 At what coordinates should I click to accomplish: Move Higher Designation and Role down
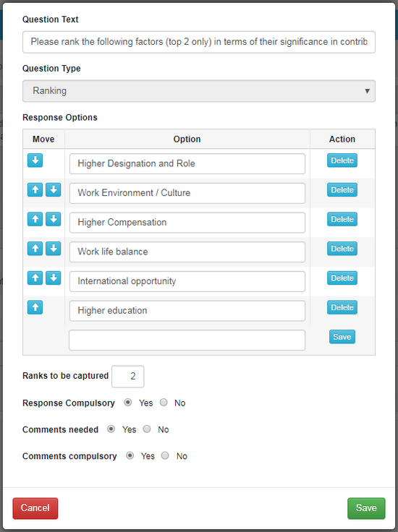[35, 160]
